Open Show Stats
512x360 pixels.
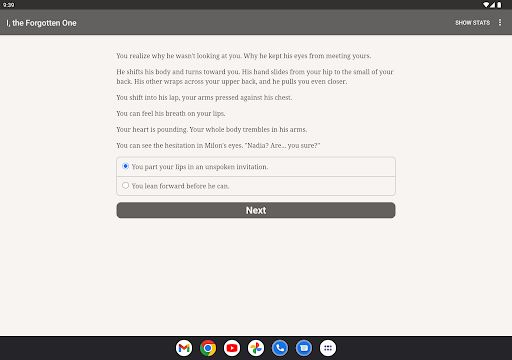pos(472,23)
